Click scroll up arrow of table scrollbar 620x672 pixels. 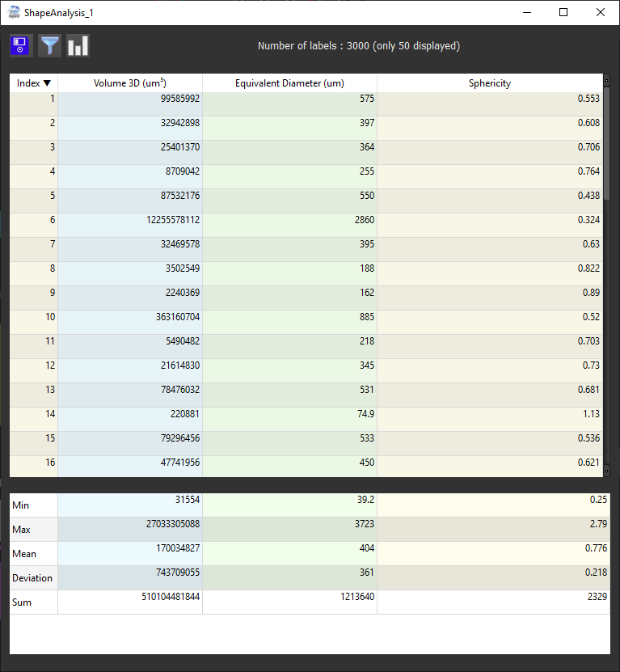(x=606, y=80)
